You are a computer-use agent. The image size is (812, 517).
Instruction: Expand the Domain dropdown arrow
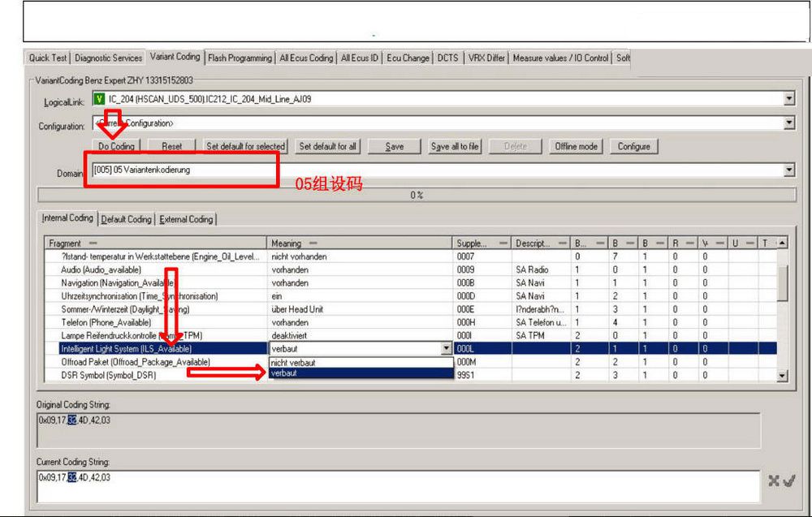click(789, 170)
